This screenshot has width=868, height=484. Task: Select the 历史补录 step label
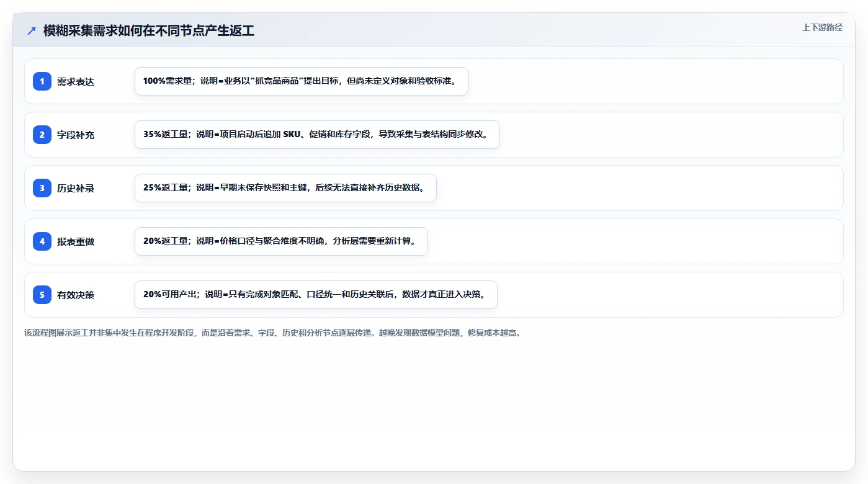(76, 188)
